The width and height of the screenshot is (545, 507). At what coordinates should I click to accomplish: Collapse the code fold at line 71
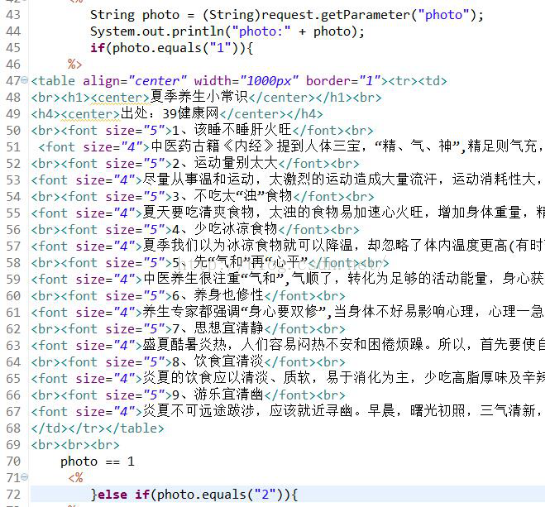24,477
